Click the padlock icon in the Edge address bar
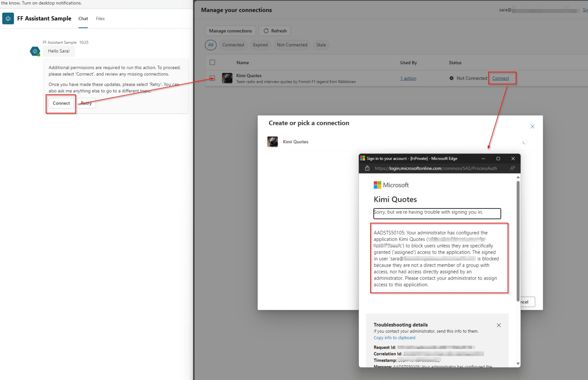 (x=367, y=168)
